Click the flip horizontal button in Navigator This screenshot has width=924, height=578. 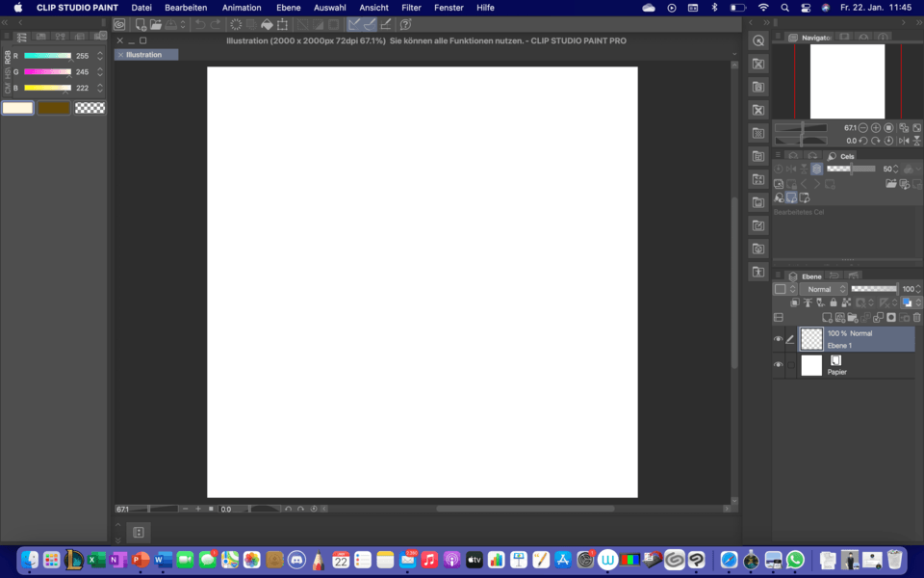tap(904, 141)
